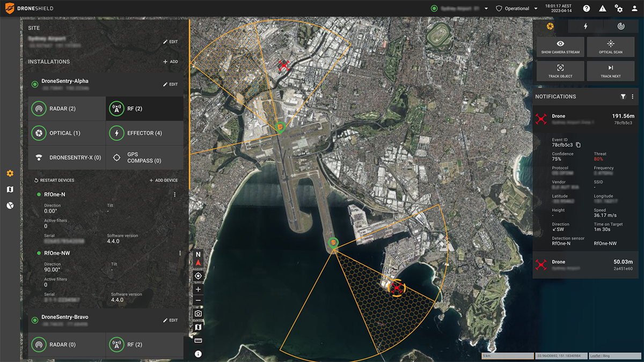The height and width of the screenshot is (362, 644).
Task: Add a new installation
Action: pyautogui.click(x=170, y=62)
